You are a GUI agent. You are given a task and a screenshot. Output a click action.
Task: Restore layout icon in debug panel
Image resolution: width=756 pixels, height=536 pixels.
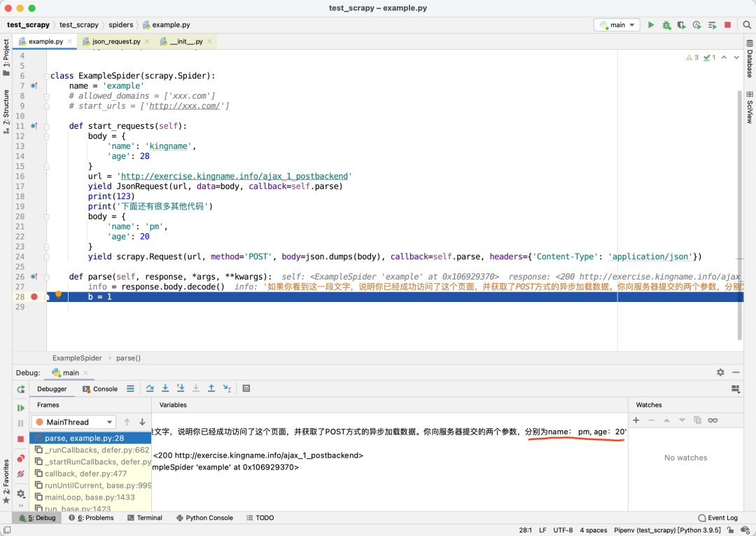click(735, 389)
